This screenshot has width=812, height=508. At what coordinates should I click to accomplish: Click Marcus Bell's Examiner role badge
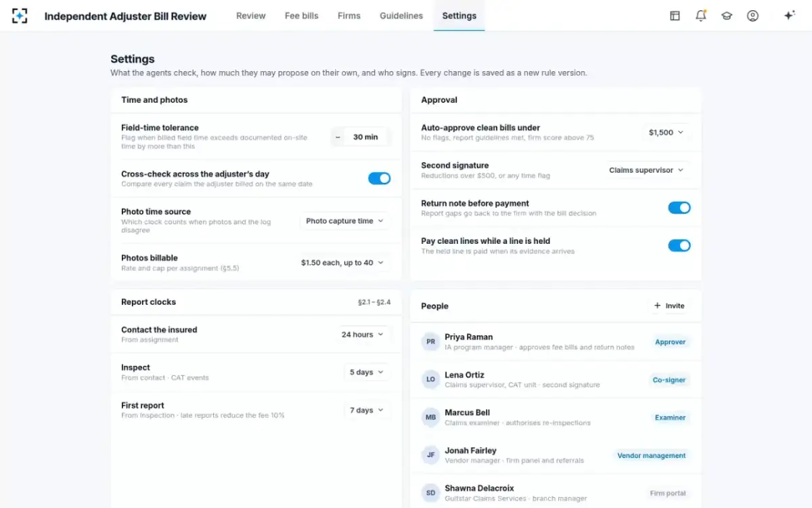point(671,418)
